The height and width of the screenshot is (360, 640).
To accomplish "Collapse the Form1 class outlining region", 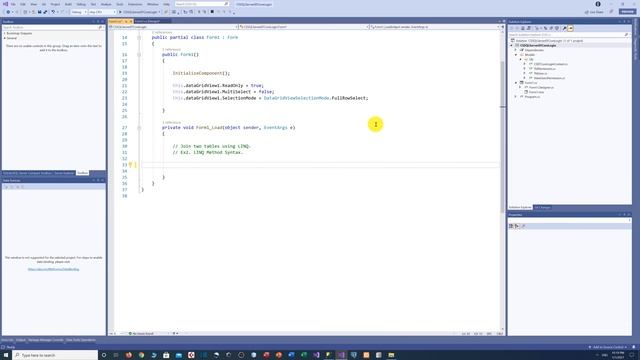I will tap(139, 38).
